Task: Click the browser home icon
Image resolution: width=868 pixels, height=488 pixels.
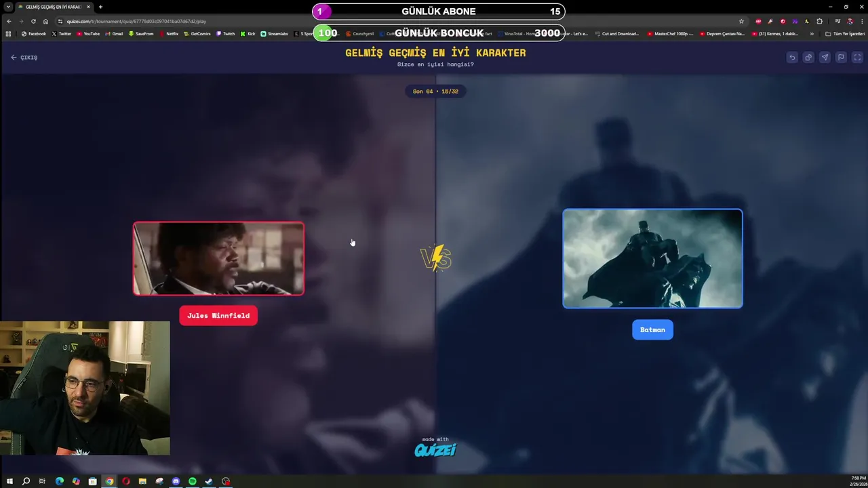Action: click(x=45, y=21)
